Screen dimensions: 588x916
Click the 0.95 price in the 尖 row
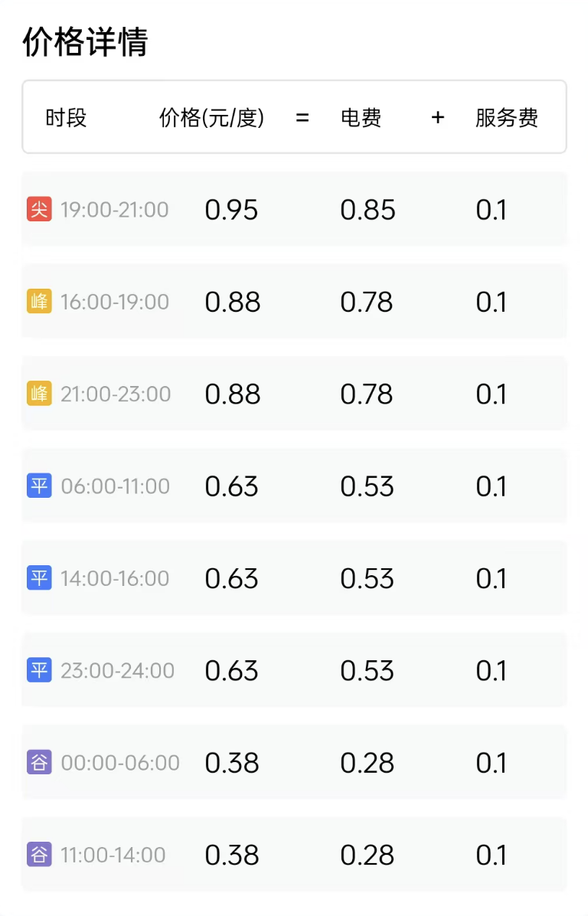[231, 210]
